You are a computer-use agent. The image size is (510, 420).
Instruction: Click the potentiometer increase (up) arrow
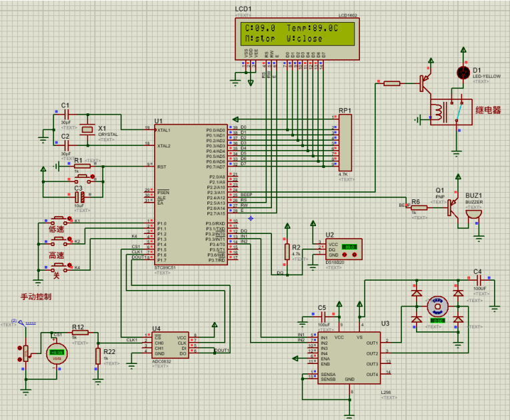[19, 348]
